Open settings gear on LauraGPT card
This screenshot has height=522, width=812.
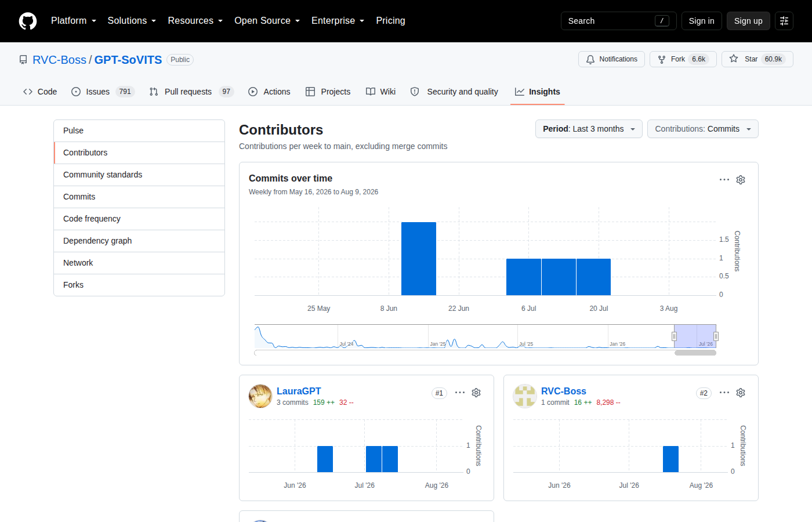(476, 393)
